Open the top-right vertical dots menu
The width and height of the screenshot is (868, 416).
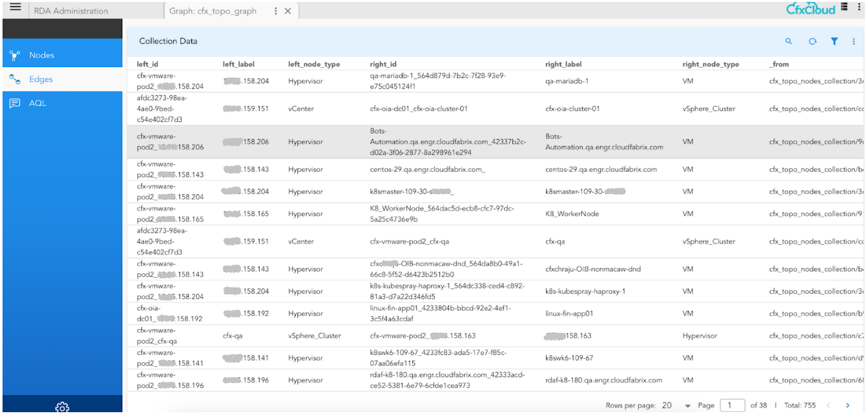coord(859,8)
